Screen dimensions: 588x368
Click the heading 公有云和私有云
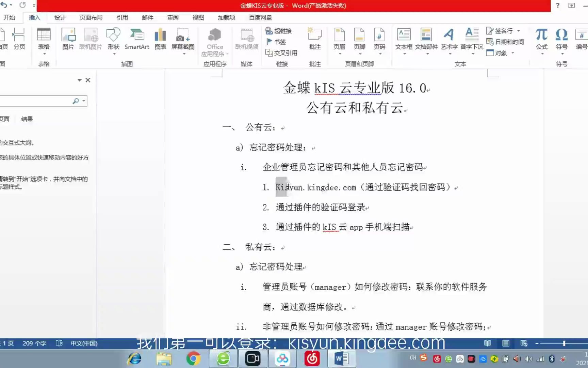[x=355, y=108]
